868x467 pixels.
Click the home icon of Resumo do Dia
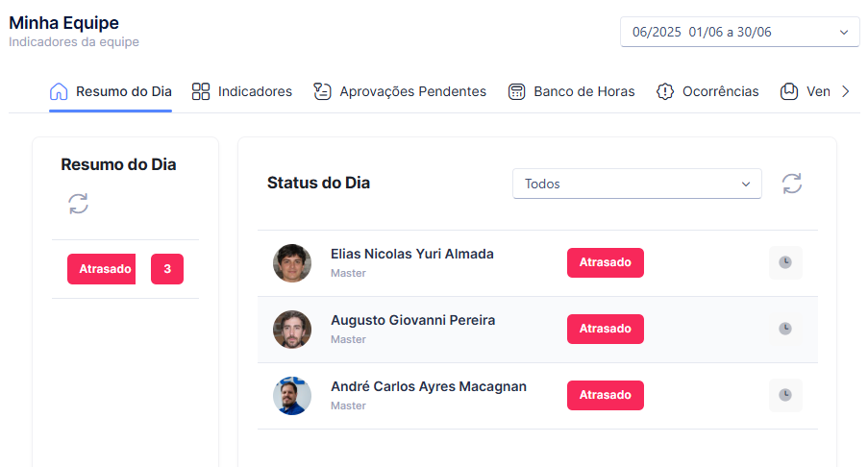tap(59, 91)
